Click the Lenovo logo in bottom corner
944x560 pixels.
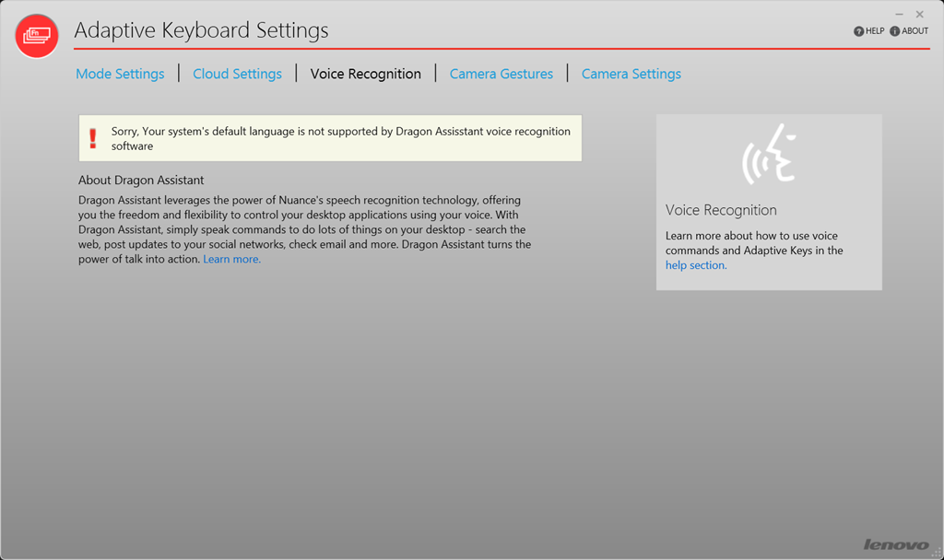(x=895, y=544)
